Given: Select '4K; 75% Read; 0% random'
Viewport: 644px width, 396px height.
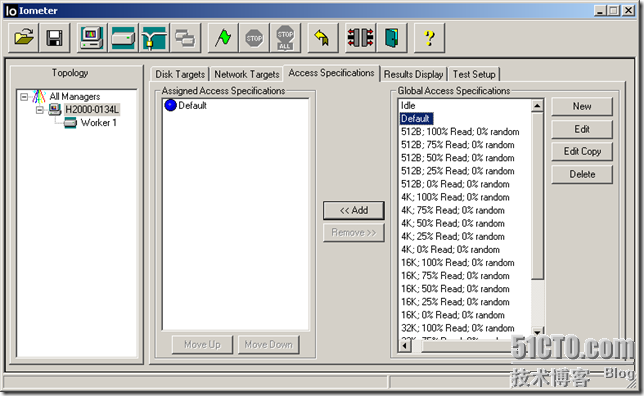Looking at the screenshot, I should (453, 211).
